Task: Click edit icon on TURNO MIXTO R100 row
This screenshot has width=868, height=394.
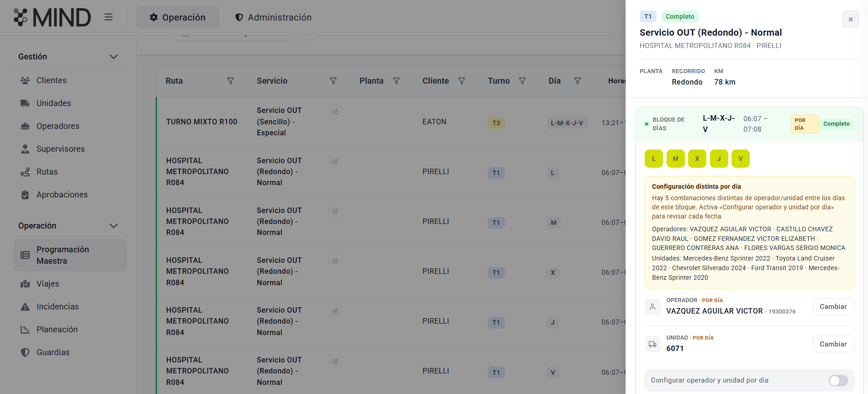Action: coord(335,112)
